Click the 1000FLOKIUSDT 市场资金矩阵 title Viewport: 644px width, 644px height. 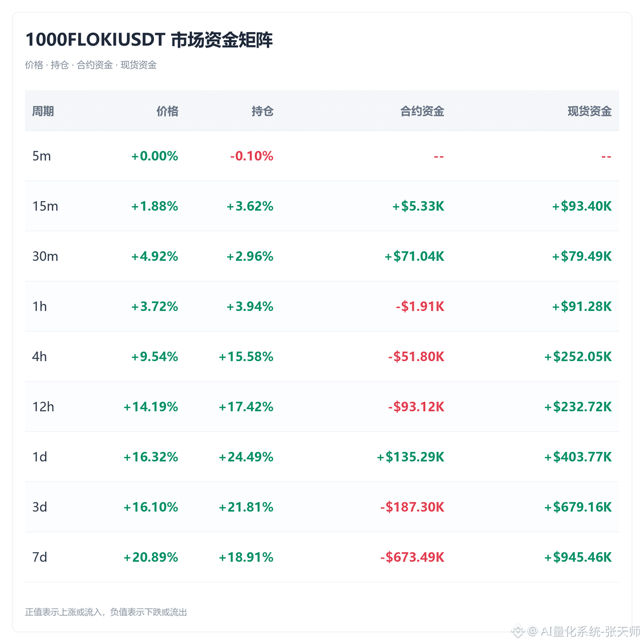click(x=149, y=40)
